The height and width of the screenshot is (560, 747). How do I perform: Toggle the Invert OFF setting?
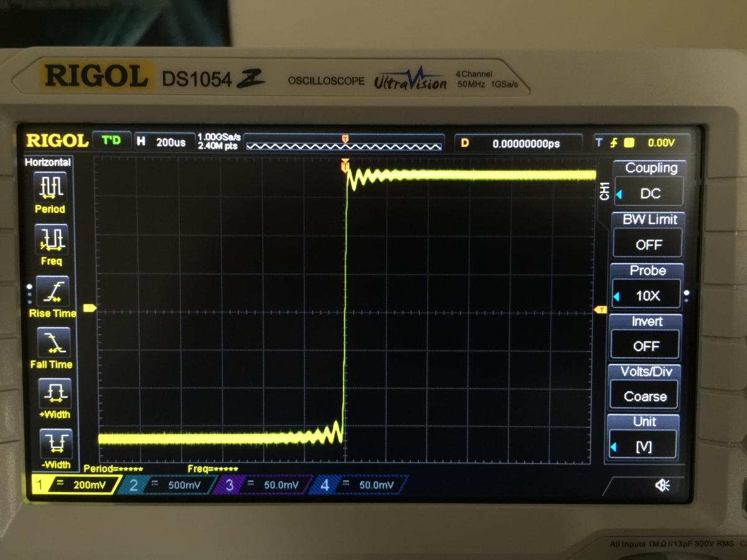(646, 345)
